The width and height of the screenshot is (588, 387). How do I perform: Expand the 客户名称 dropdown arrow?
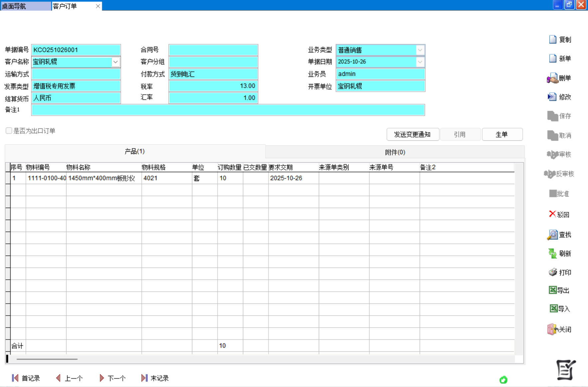[x=115, y=62]
